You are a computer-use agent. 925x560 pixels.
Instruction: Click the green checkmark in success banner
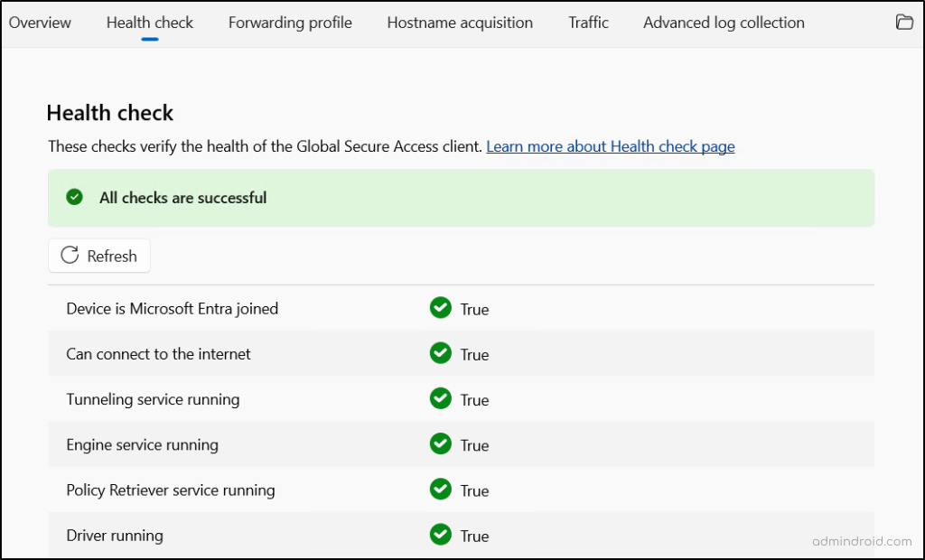click(75, 197)
